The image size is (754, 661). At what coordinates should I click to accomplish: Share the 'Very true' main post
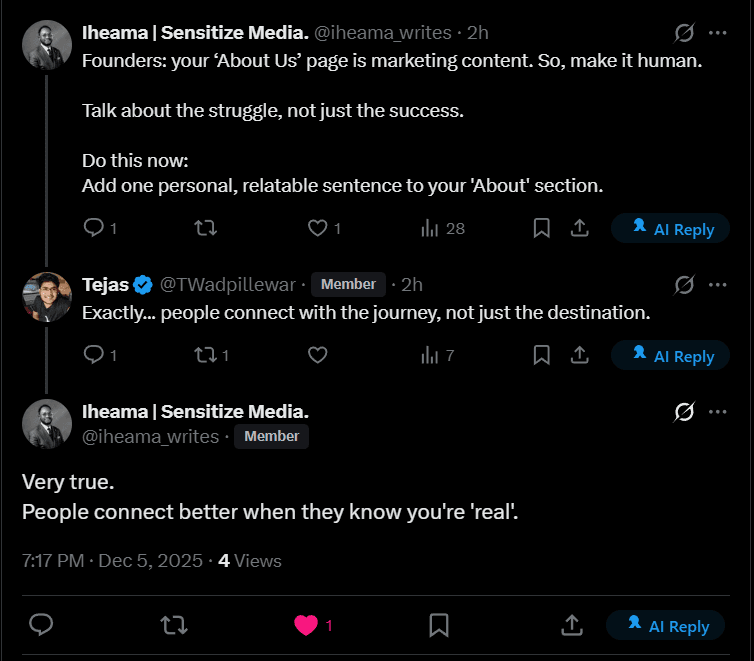point(572,626)
